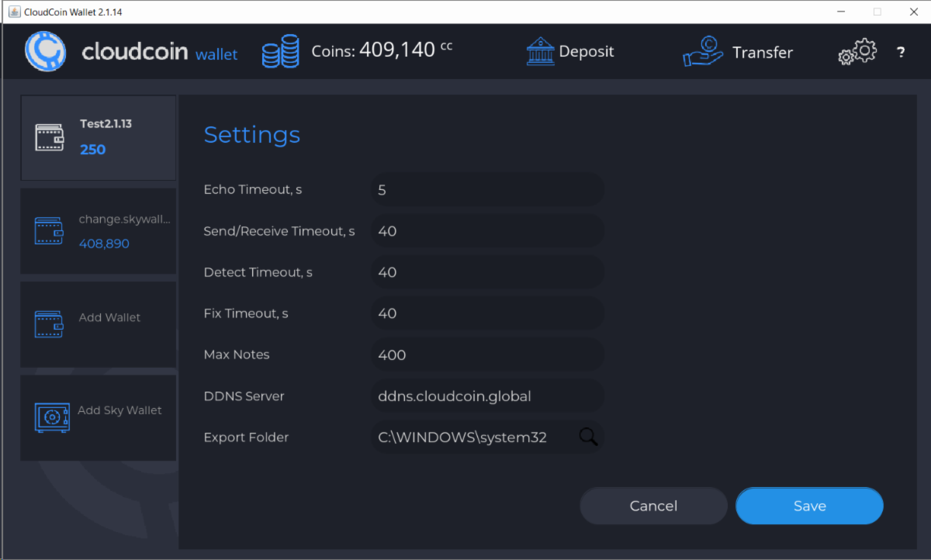Viewport: 931px width, 560px height.
Task: Select the change.skywallet wallet
Action: pos(99,231)
